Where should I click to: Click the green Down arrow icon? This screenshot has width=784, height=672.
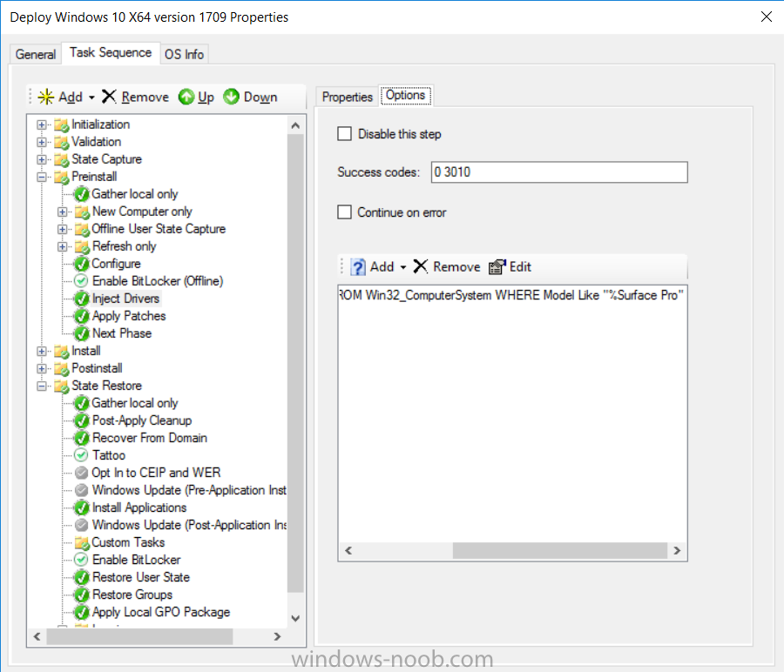(231, 97)
